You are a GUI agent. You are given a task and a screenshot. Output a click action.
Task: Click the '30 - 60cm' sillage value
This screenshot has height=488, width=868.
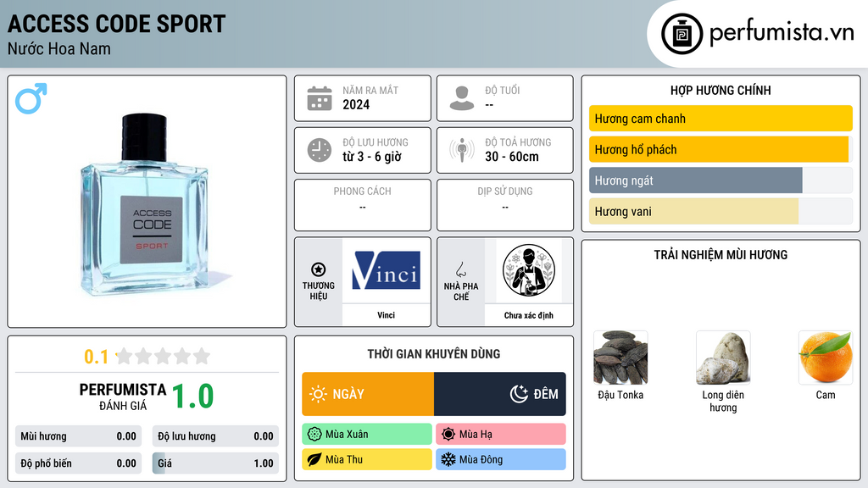pyautogui.click(x=512, y=157)
